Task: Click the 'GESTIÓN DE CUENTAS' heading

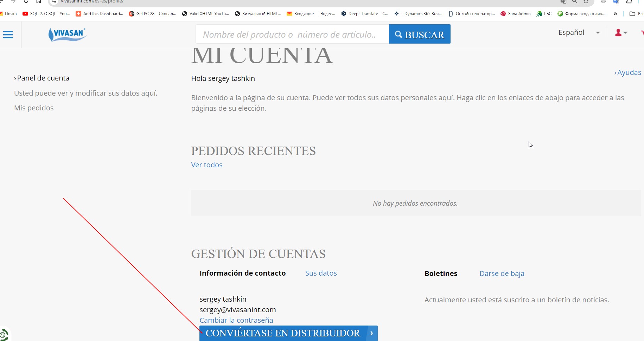Action: pyautogui.click(x=258, y=254)
